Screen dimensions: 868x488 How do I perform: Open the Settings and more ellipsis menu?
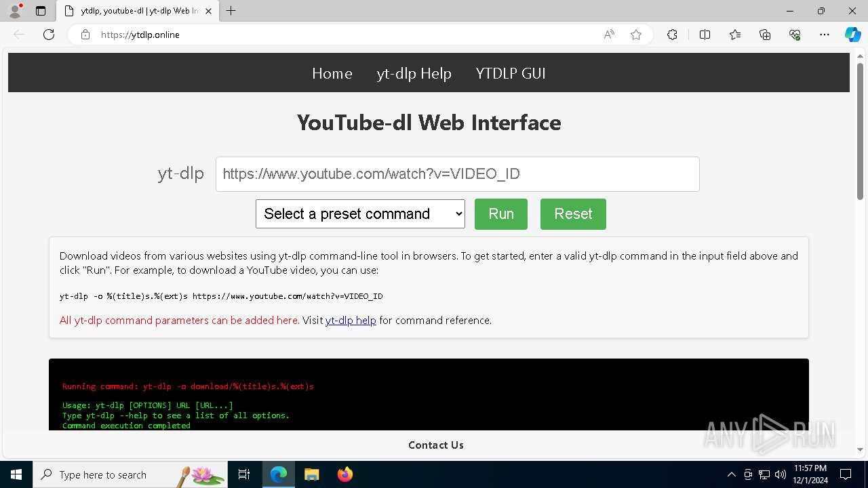point(825,35)
